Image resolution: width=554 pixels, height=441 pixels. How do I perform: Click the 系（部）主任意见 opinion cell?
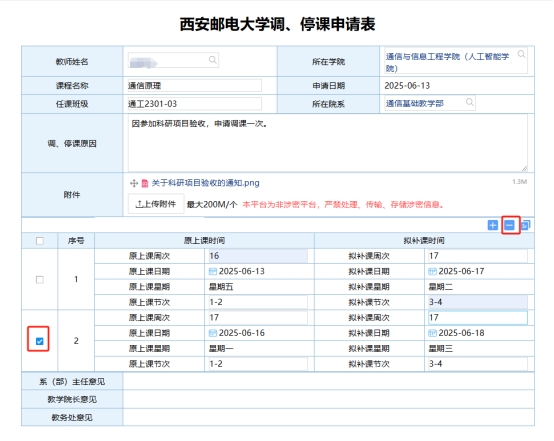tap(329, 381)
